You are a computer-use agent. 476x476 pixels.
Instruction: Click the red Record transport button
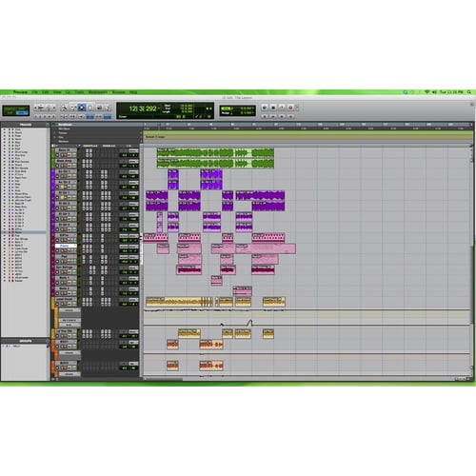click(x=290, y=108)
